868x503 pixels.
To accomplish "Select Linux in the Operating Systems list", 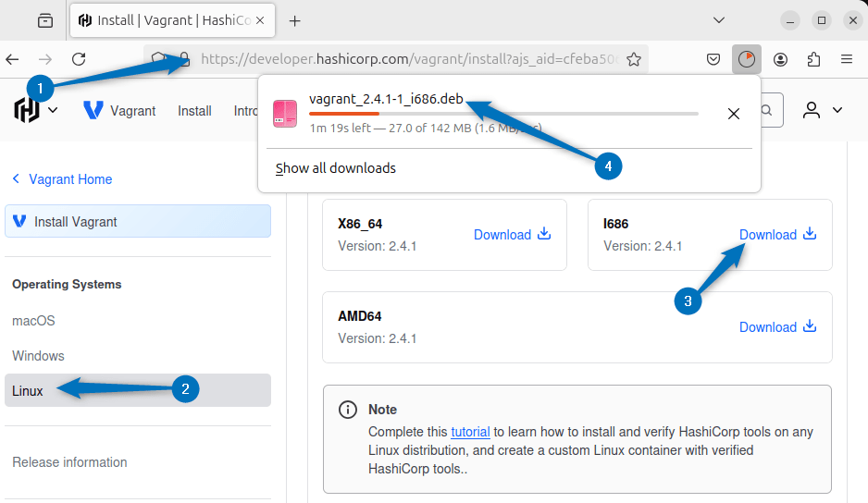I will click(28, 390).
